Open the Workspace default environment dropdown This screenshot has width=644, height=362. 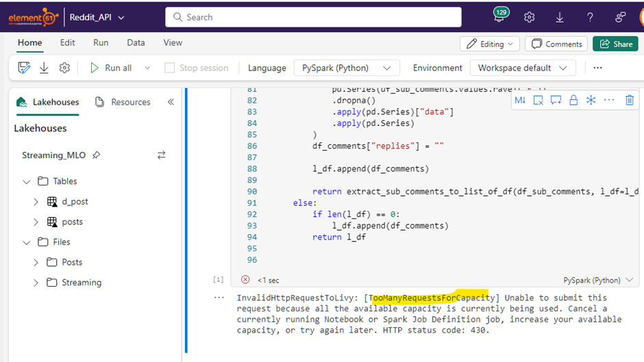click(x=522, y=68)
